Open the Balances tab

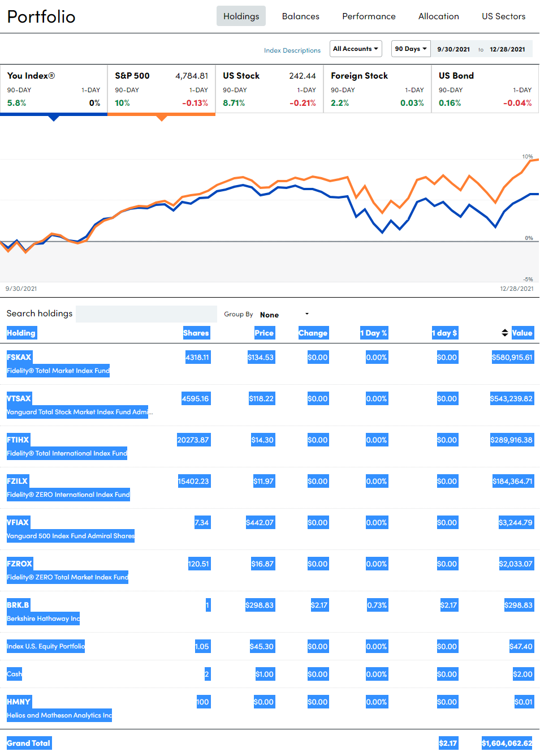pyautogui.click(x=301, y=16)
